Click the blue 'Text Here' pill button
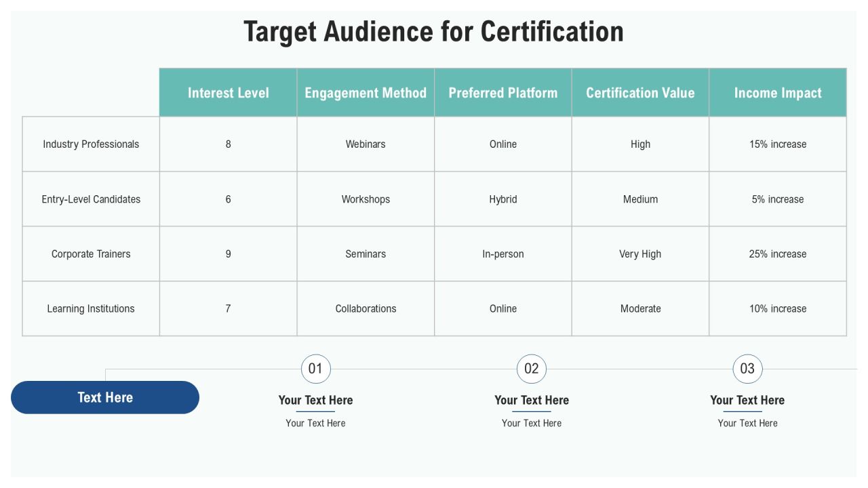Screen dimensions: 868x488 point(105,397)
